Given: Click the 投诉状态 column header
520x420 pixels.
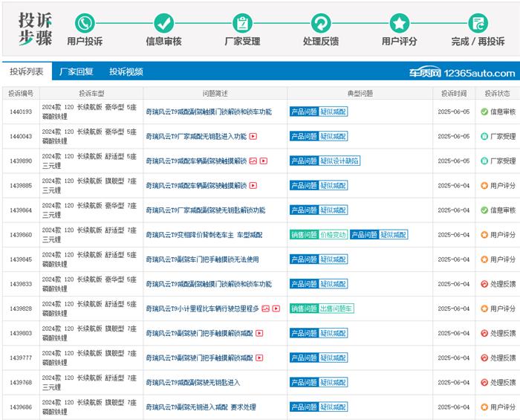Looking at the screenshot, I should [497, 94].
